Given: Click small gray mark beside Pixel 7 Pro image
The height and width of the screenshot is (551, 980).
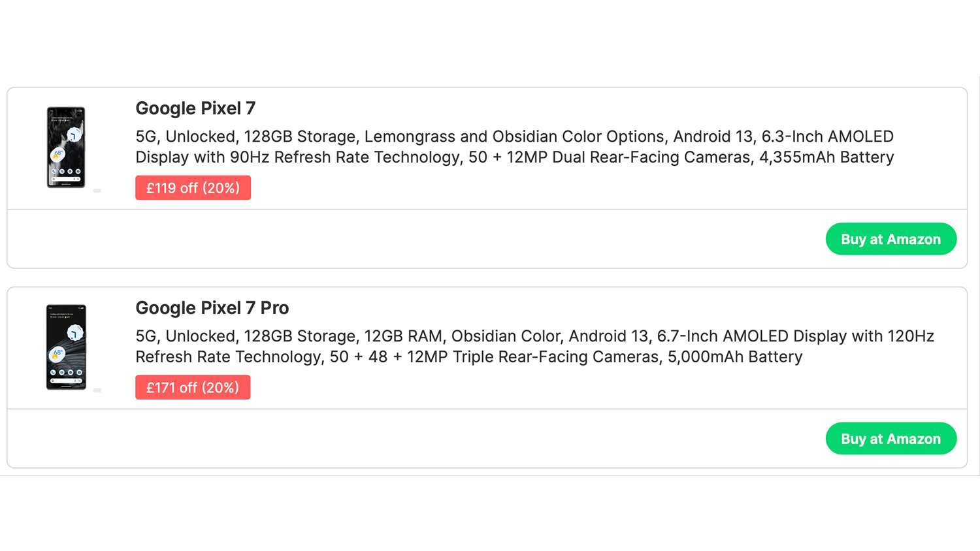Looking at the screenshot, I should [97, 390].
